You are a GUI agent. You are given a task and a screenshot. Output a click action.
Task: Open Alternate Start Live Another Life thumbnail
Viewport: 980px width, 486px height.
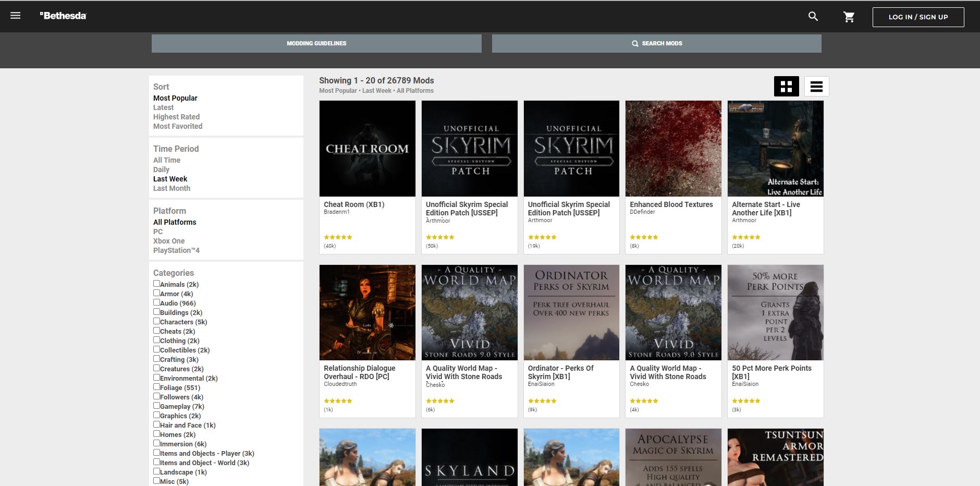[x=776, y=149]
